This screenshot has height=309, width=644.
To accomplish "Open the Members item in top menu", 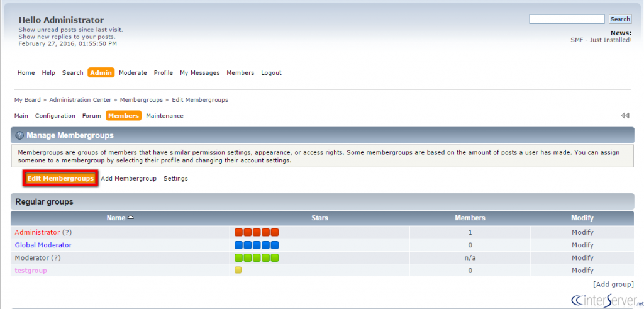I will (x=240, y=73).
